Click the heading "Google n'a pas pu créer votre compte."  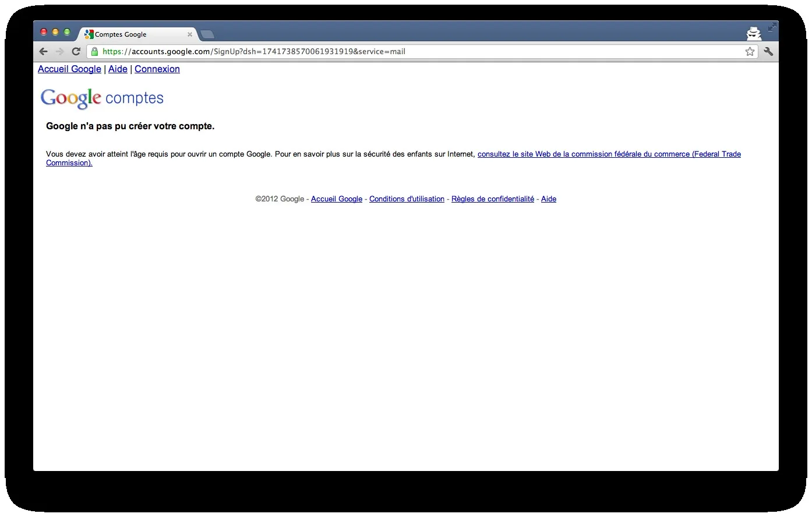[130, 126]
